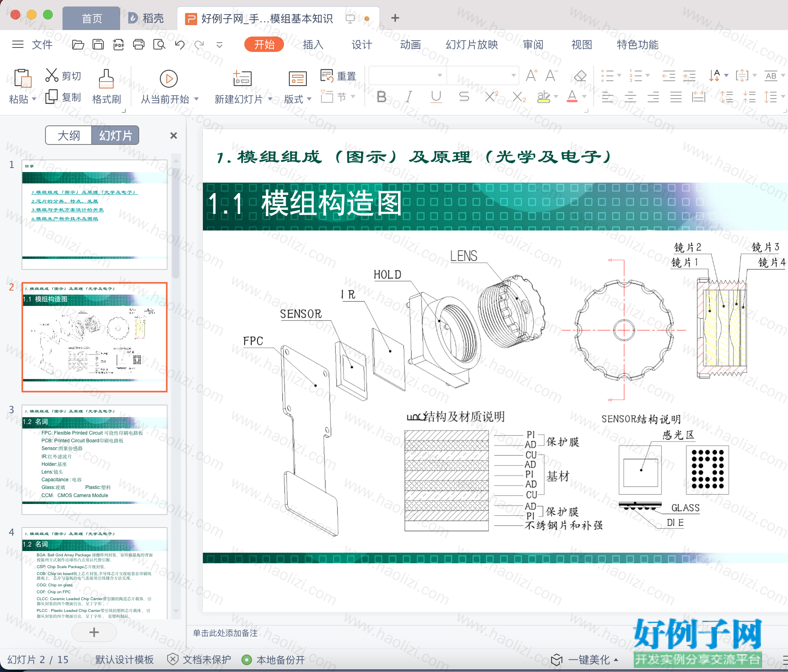Click the 本地备份开 status item
The image size is (788, 672).
pos(273,660)
